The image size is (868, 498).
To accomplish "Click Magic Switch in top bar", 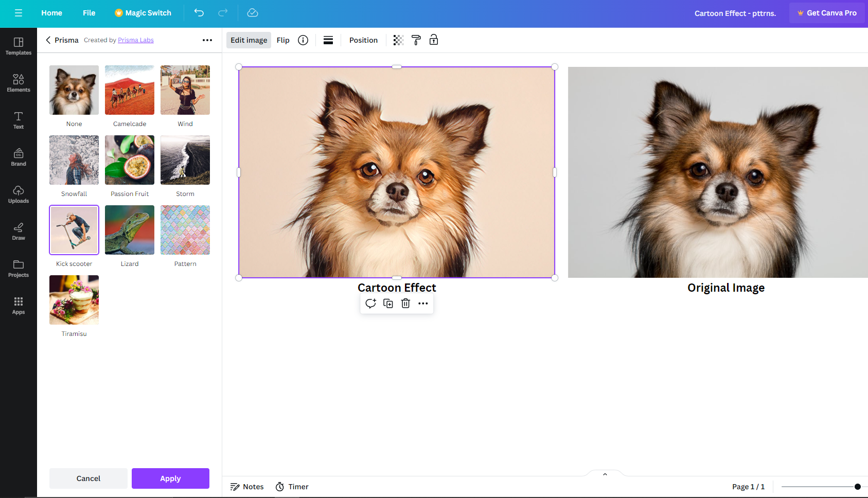I will click(143, 13).
